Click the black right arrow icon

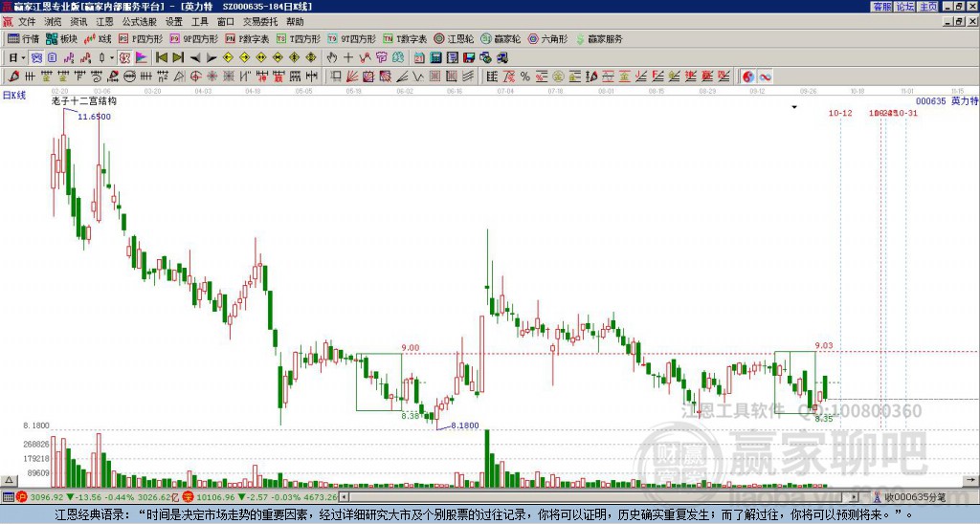(x=212, y=58)
